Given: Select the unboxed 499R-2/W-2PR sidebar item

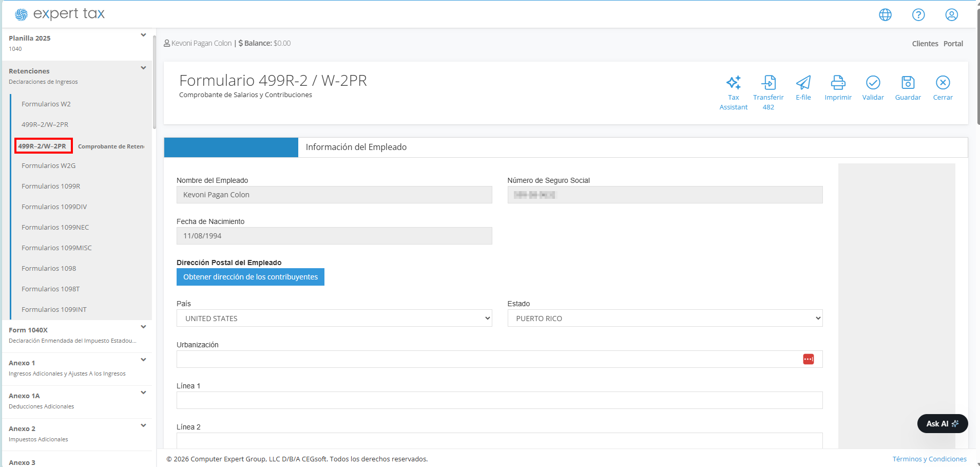Looking at the screenshot, I should point(45,125).
